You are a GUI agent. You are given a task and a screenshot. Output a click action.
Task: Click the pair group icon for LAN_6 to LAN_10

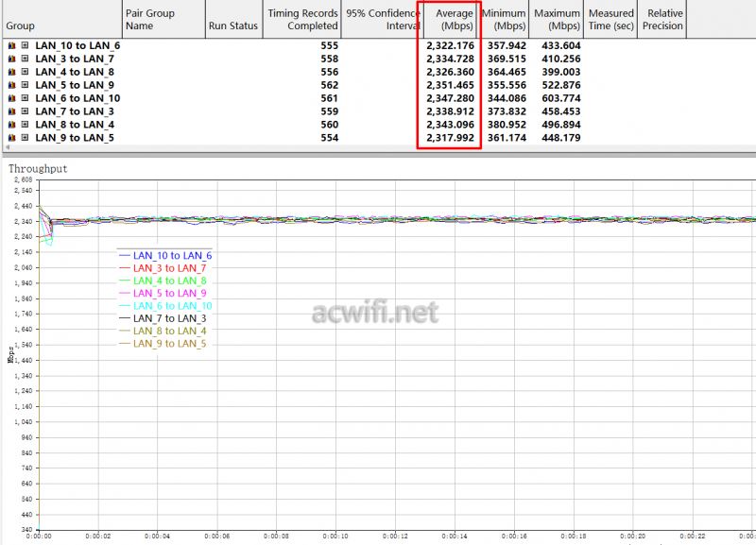click(x=10, y=98)
